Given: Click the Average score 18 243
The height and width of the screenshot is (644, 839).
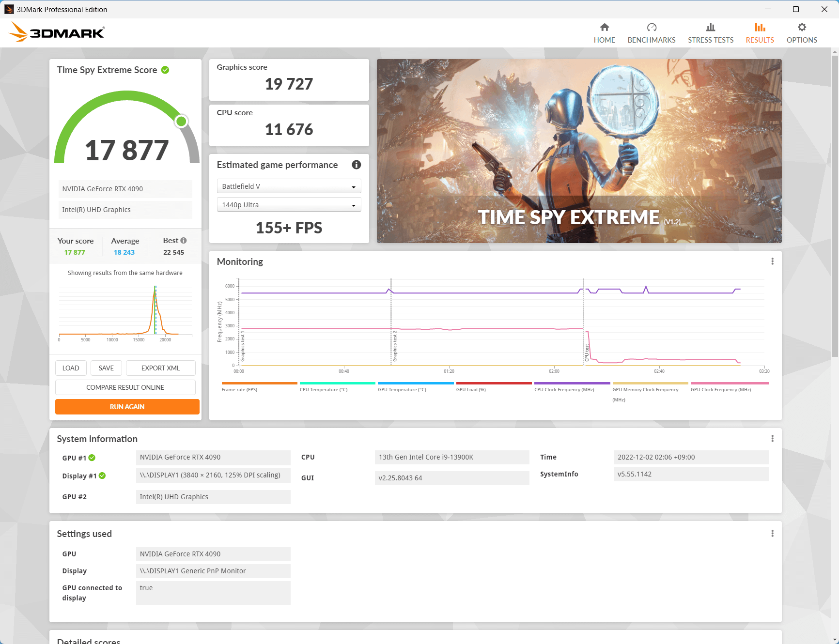Looking at the screenshot, I should [x=124, y=252].
